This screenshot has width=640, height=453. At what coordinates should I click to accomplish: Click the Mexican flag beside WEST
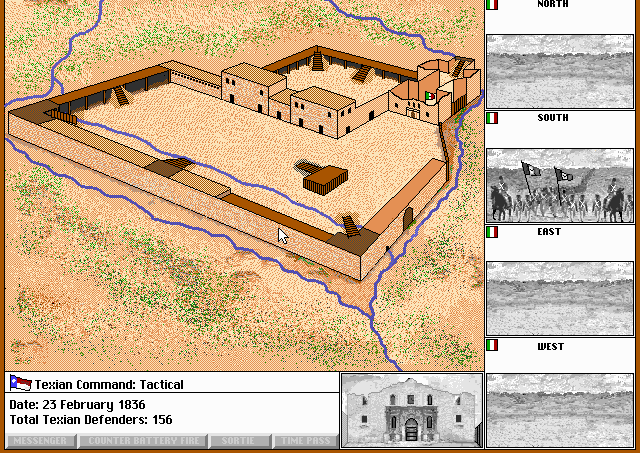click(491, 346)
